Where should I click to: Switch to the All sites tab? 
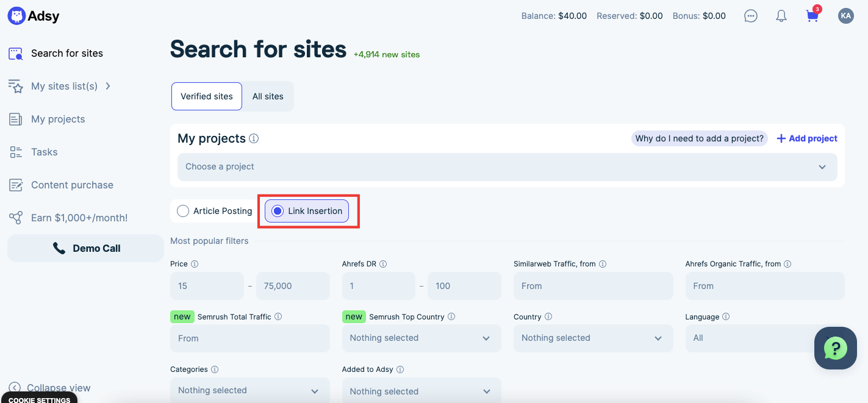268,96
